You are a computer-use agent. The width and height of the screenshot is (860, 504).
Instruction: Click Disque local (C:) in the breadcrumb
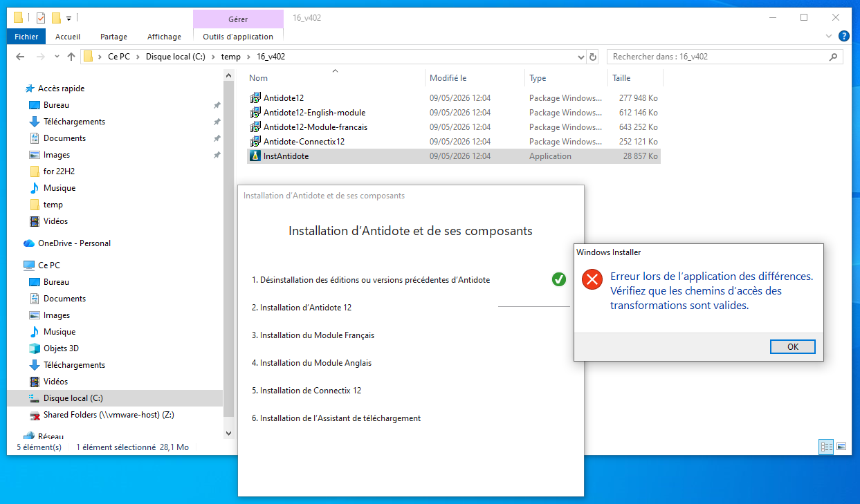pyautogui.click(x=175, y=57)
